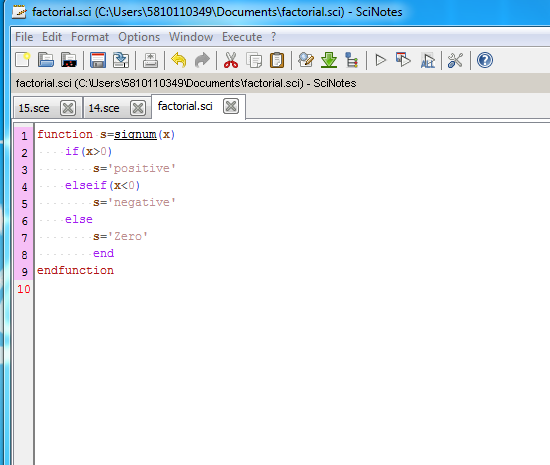
Task: Paste from the clipboard icon
Action: pos(277,60)
